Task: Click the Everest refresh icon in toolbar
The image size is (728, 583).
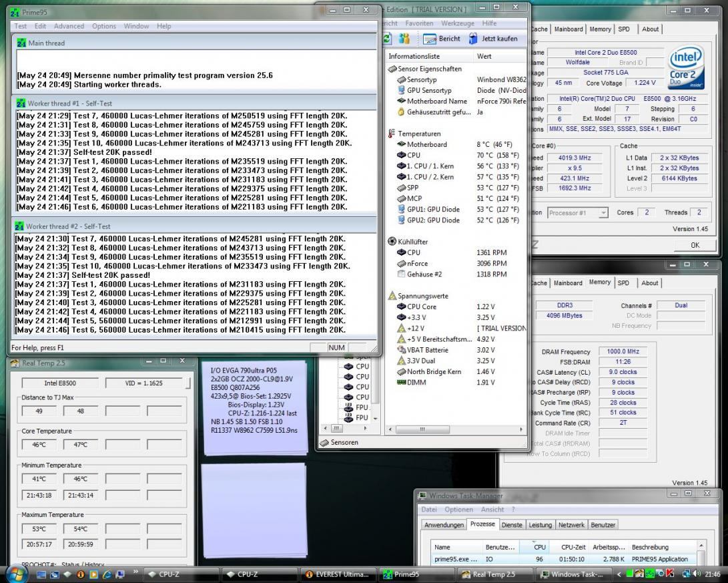Action: point(387,39)
